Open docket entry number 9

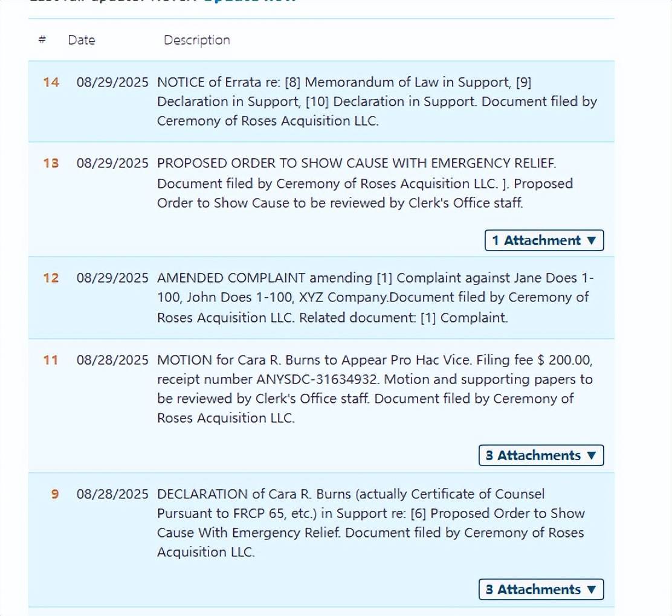pyautogui.click(x=55, y=494)
